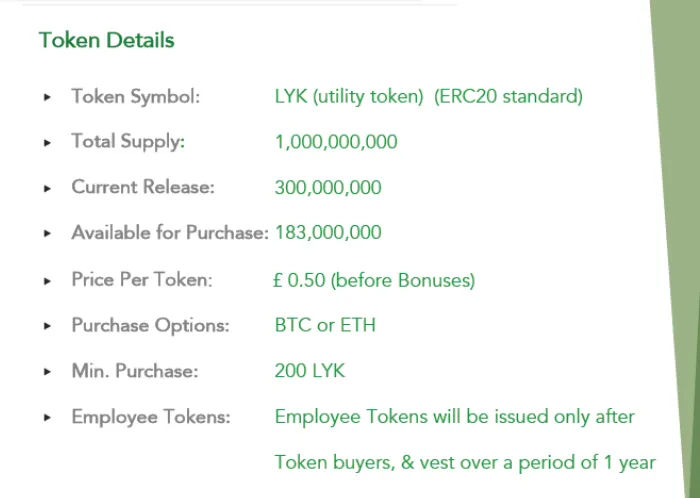Image resolution: width=700 pixels, height=498 pixels.
Task: Click the Employee Tokens label
Action: 151,417
